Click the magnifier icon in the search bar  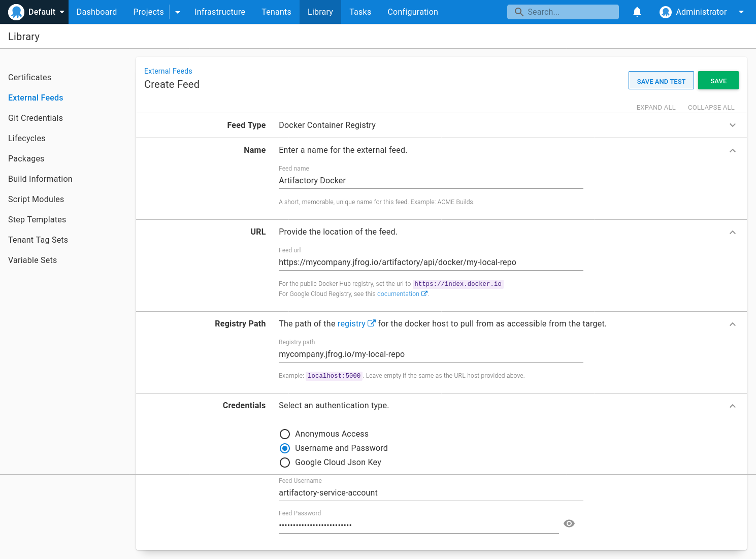518,11
